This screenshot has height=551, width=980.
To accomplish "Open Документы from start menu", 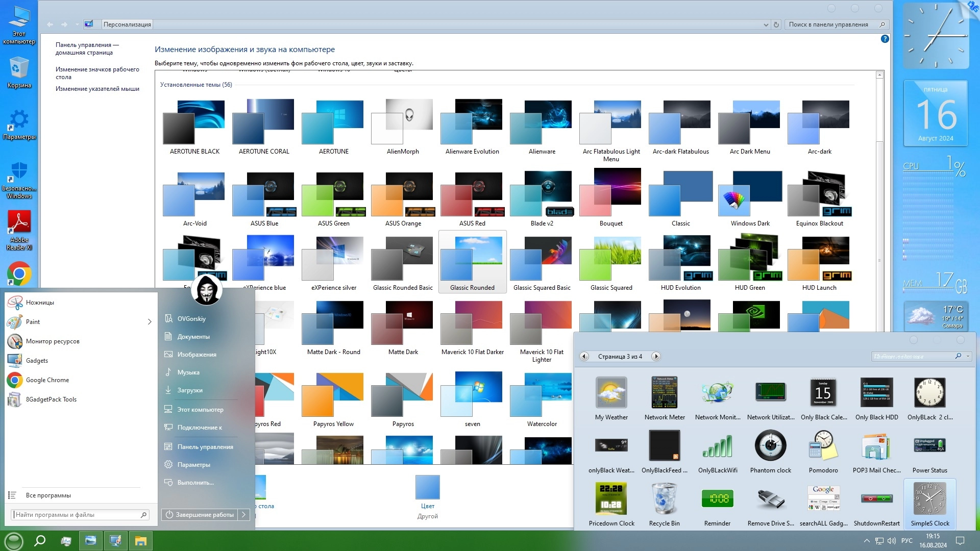I will [x=193, y=337].
